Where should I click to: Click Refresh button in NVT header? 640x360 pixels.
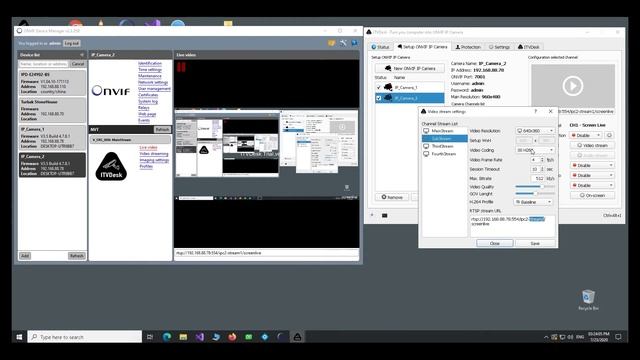click(162, 130)
